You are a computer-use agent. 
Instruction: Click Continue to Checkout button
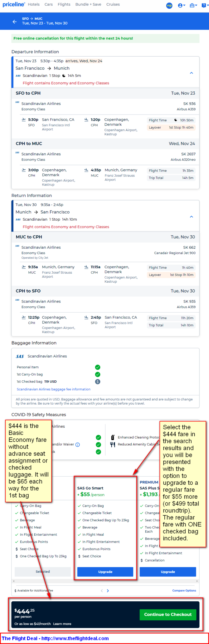click(x=168, y=614)
